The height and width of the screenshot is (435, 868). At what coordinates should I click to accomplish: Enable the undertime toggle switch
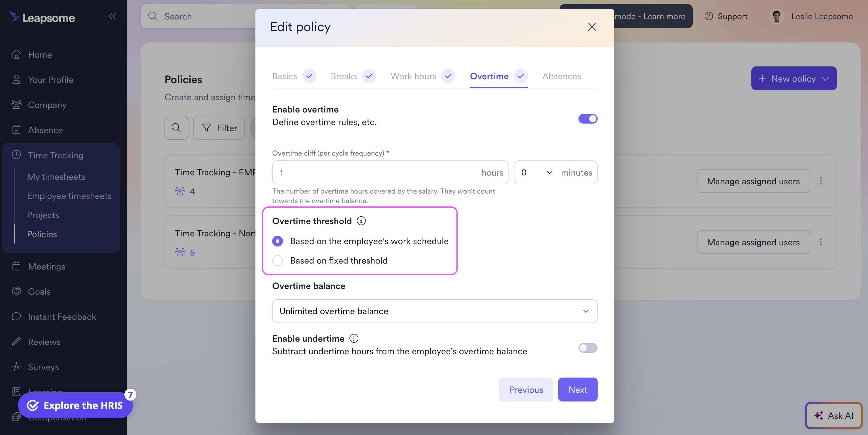click(588, 348)
